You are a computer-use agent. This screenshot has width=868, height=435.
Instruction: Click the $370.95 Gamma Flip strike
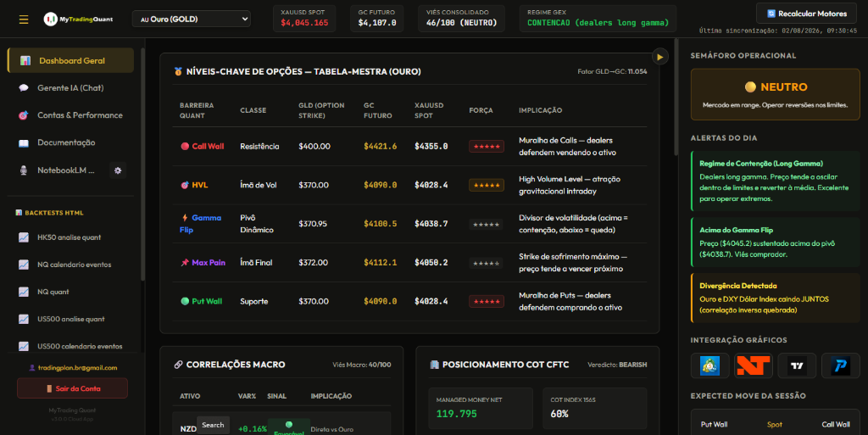pyautogui.click(x=313, y=224)
